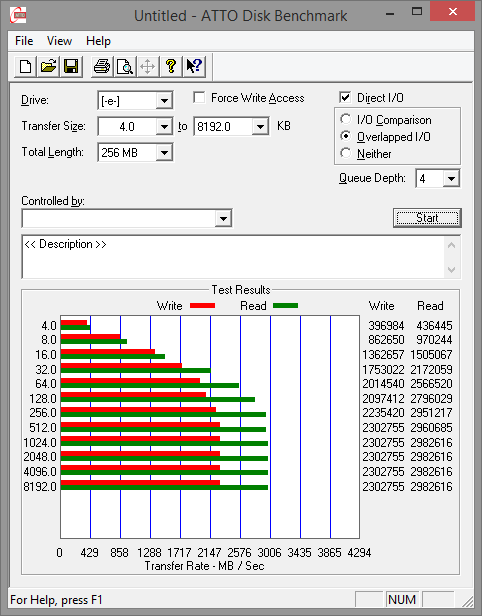Click the green read bar for 64.0
Screen dimensions: 482x616
[x=150, y=386]
